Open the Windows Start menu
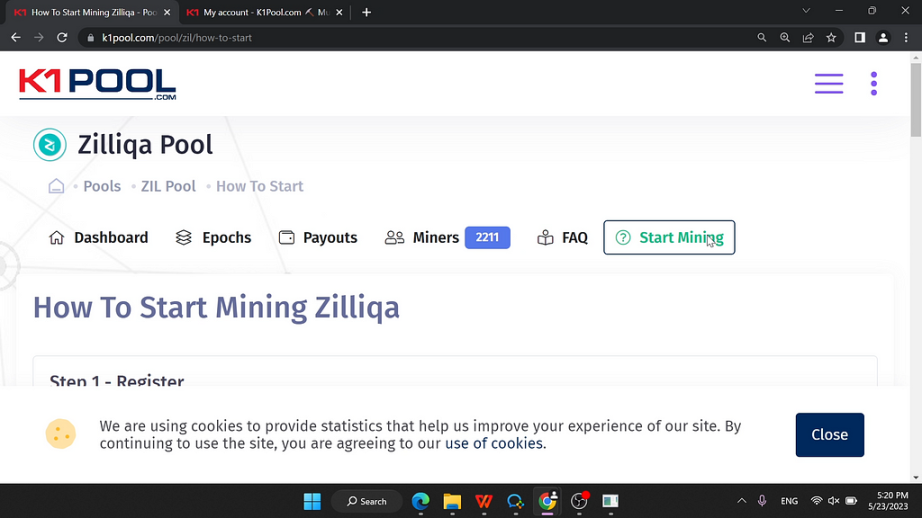 pyautogui.click(x=312, y=502)
